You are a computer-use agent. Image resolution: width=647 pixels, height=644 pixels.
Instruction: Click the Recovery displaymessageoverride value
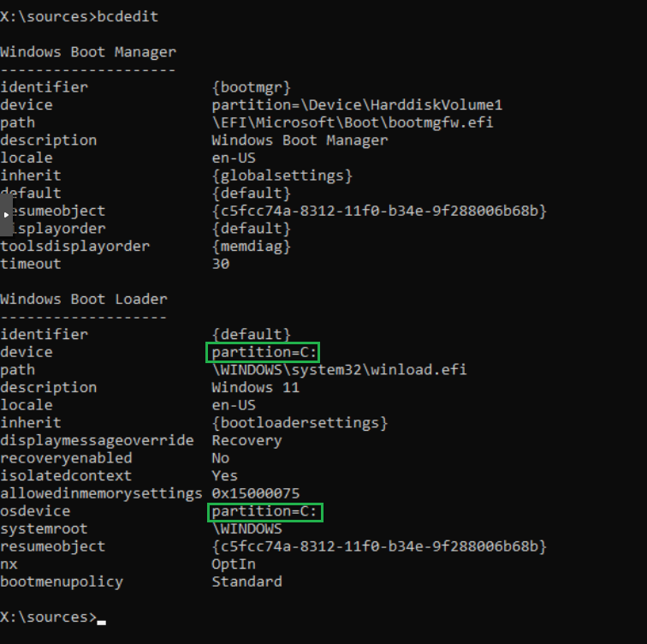point(246,440)
